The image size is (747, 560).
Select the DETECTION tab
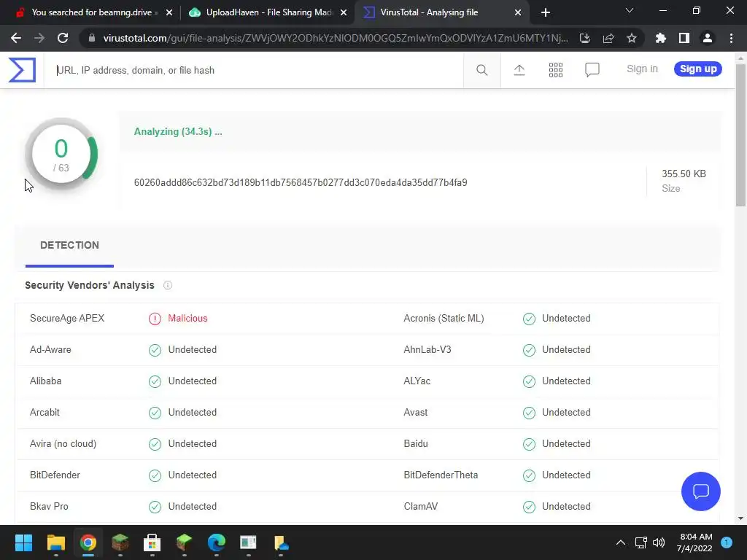pos(69,245)
